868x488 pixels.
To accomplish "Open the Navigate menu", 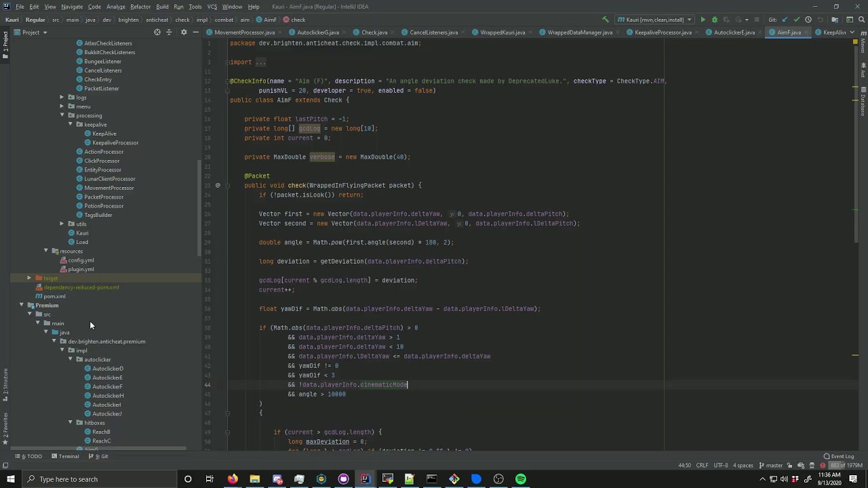I will coord(72,7).
